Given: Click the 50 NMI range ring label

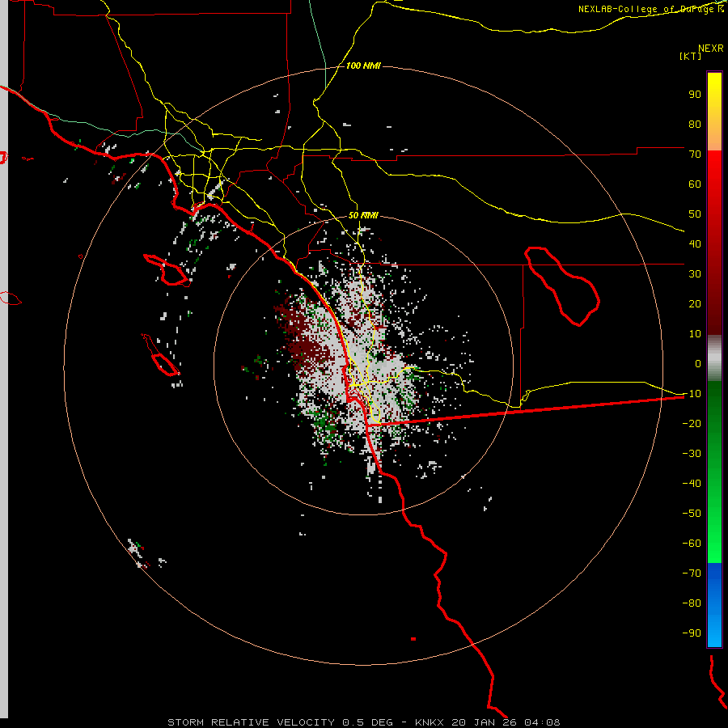Looking at the screenshot, I should [363, 215].
